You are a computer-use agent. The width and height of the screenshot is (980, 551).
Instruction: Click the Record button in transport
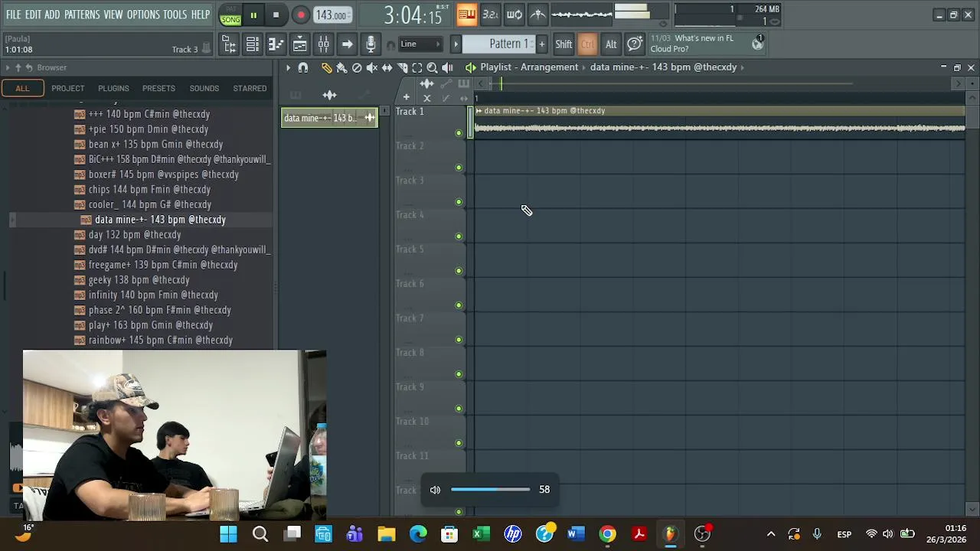301,15
